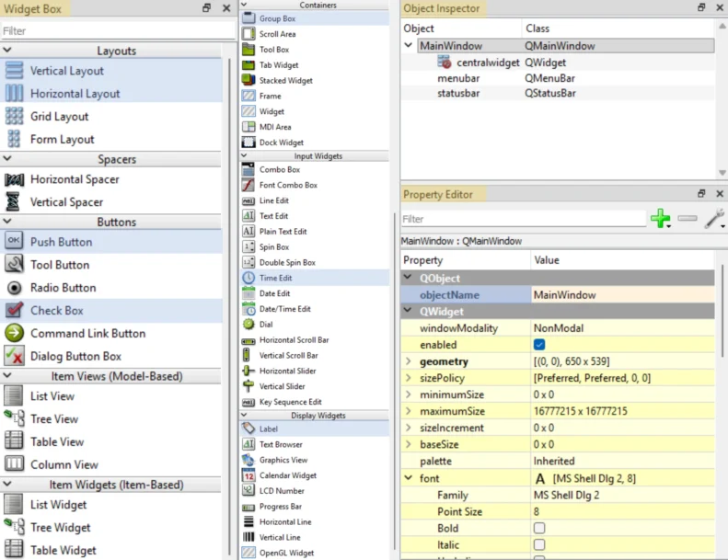Click the green add dynamic property icon
Image resolution: width=728 pixels, height=560 pixels.
pos(661,218)
